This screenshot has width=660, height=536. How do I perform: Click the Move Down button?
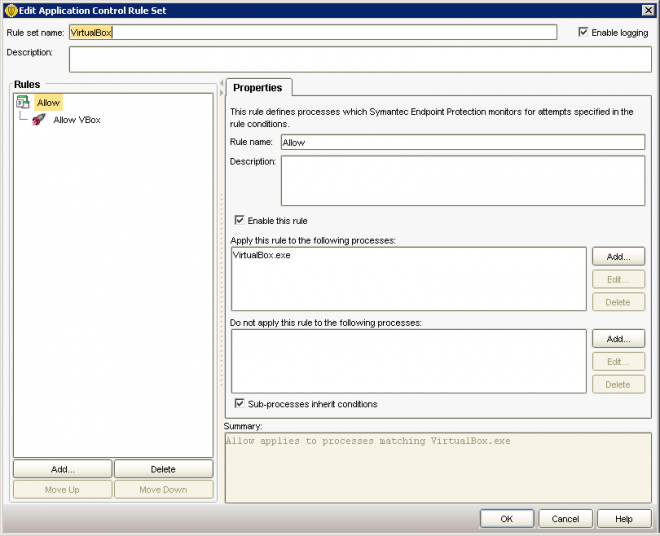click(x=163, y=490)
